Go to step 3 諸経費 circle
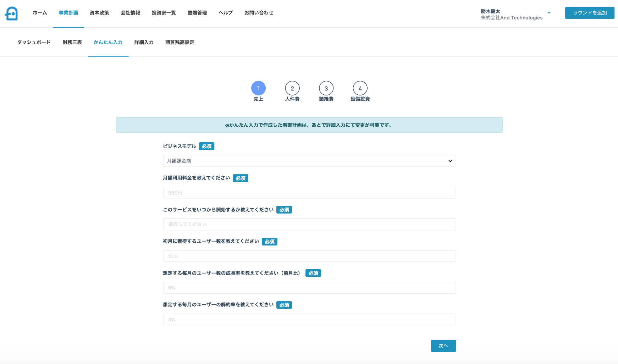 tap(326, 88)
